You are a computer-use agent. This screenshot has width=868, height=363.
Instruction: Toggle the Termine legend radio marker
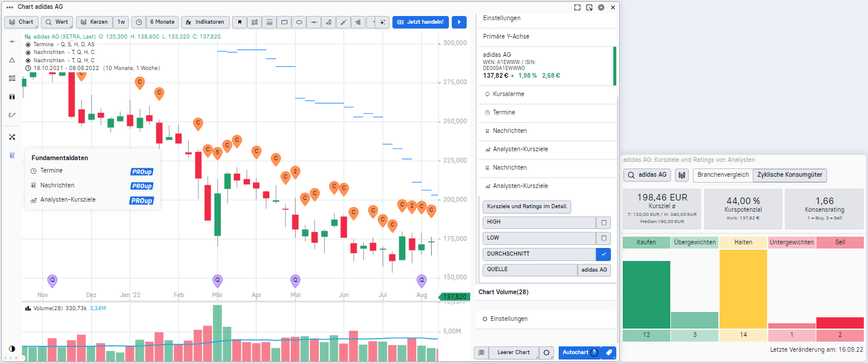[28, 44]
